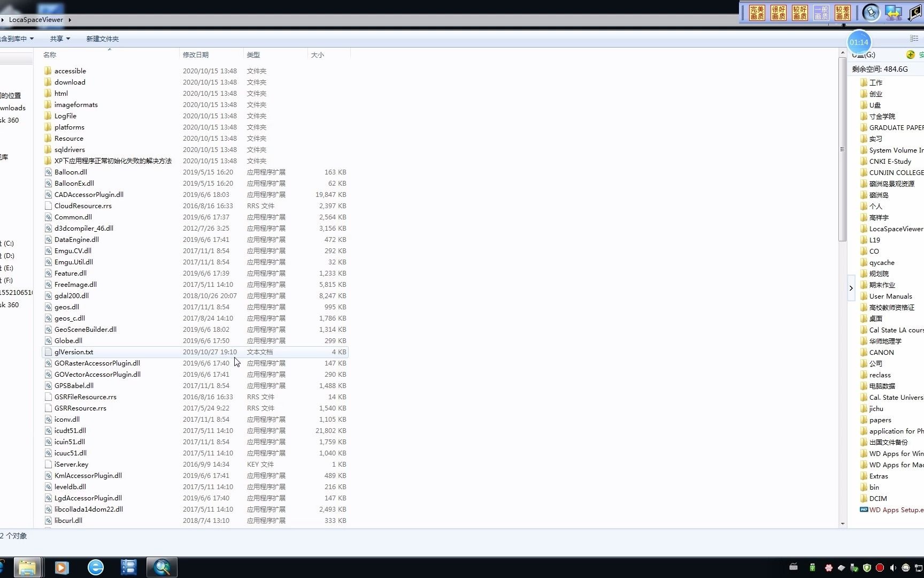Click the 01:14 floating timer bubble

tap(859, 42)
